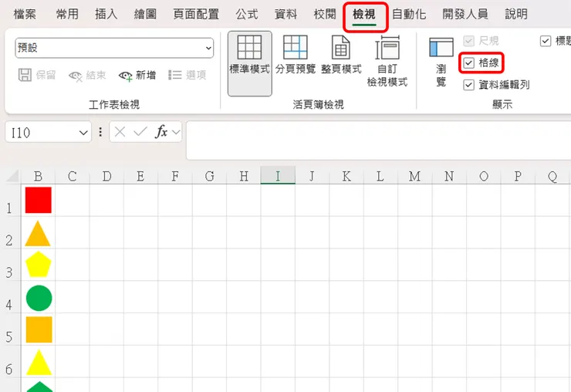
Task: Select column P header
Action: click(x=518, y=177)
